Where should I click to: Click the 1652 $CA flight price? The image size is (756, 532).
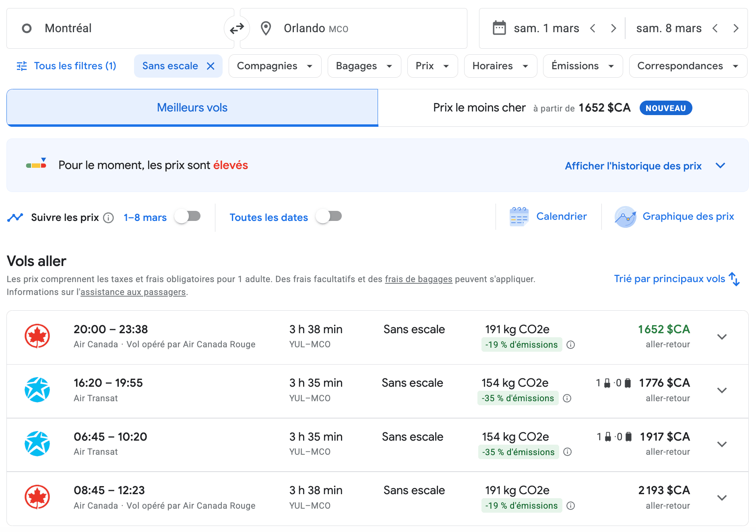pyautogui.click(x=664, y=330)
